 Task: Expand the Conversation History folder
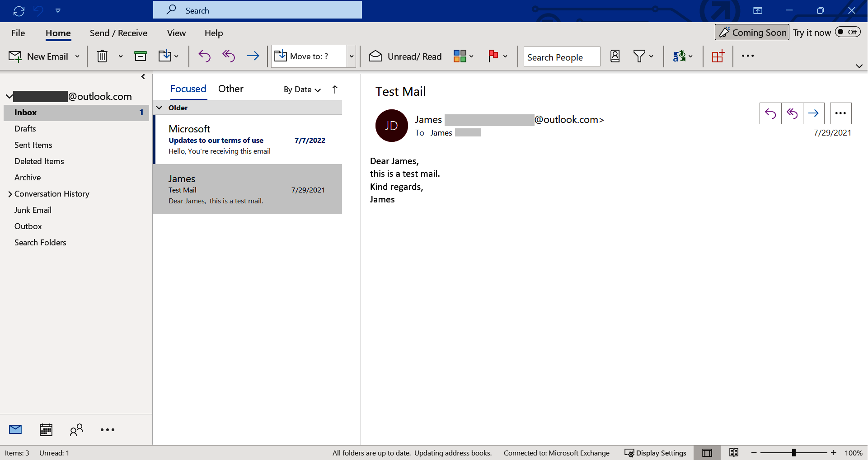point(10,194)
